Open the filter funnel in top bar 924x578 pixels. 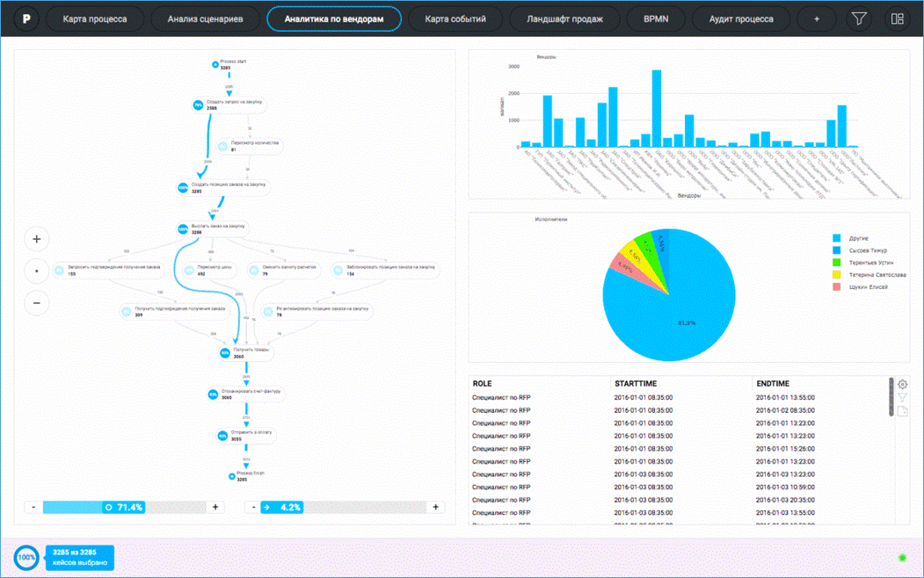point(859,18)
